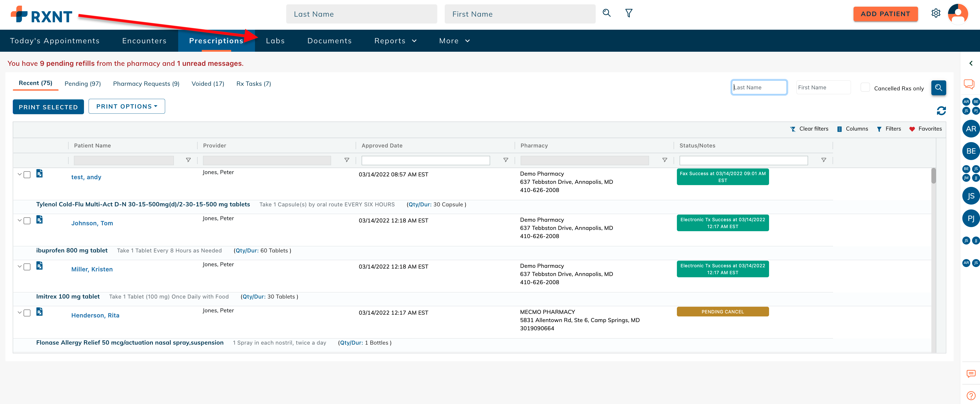Click the grid vertical scrollbar thumb
980x404 pixels.
tap(933, 176)
